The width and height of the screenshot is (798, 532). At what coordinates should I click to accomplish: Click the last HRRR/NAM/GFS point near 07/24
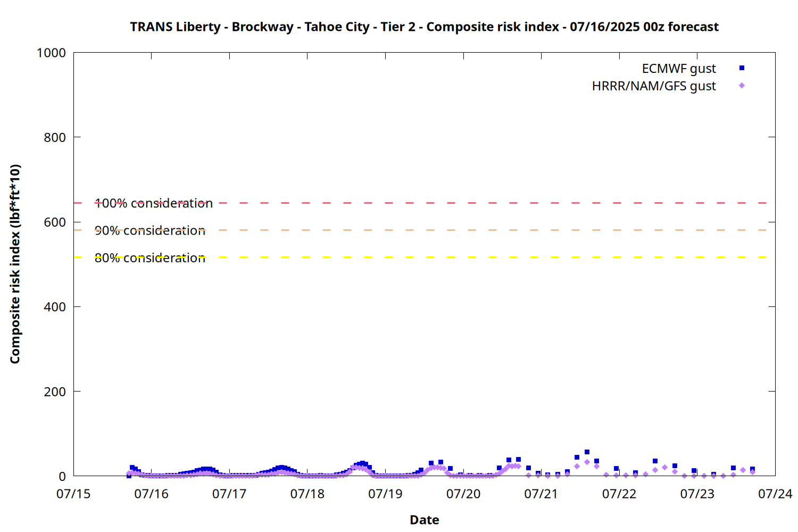pyautogui.click(x=752, y=472)
